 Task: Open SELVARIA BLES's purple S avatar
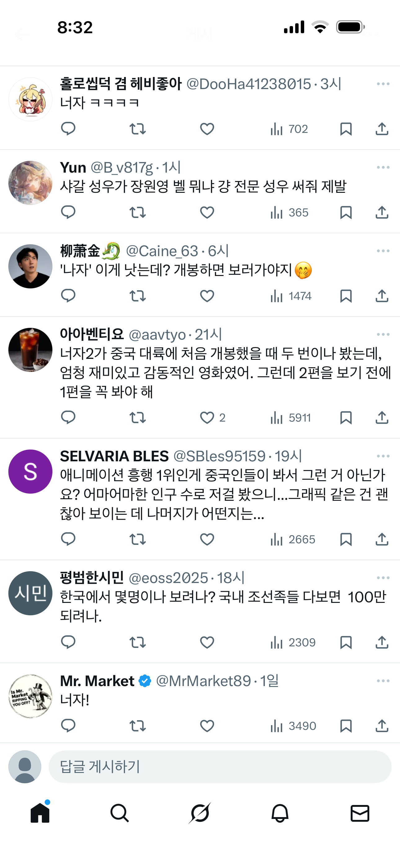point(30,471)
